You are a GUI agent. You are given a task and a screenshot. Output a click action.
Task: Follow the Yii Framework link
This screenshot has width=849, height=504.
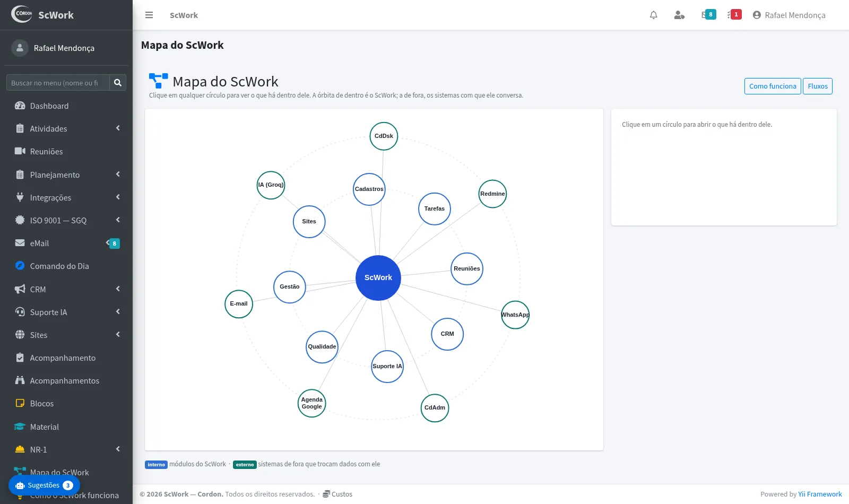pyautogui.click(x=820, y=494)
